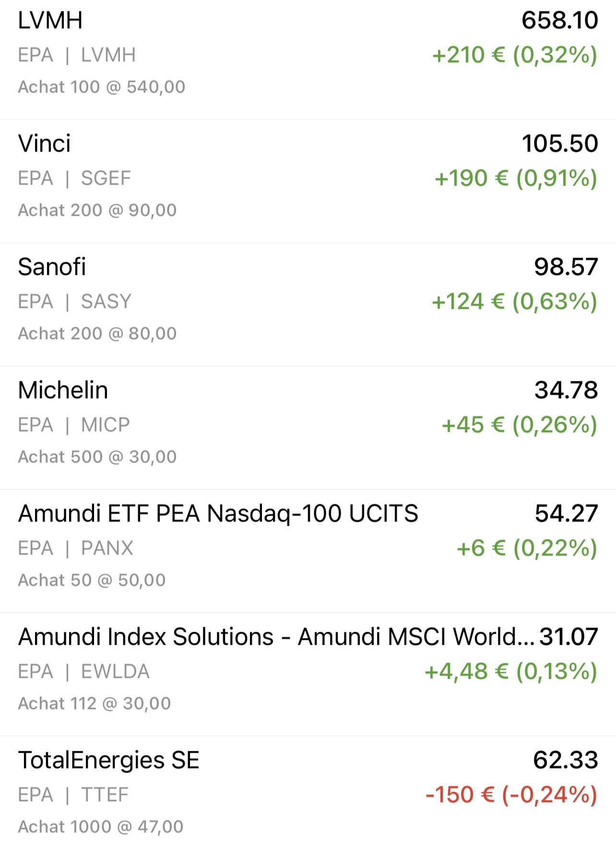Click the EWLDA ticker label
This screenshot has height=843, width=616.
[115, 672]
